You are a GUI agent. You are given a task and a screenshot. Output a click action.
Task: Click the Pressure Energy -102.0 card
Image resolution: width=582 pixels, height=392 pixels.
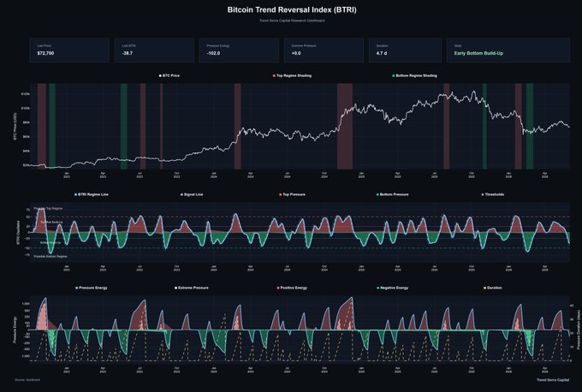pos(239,50)
